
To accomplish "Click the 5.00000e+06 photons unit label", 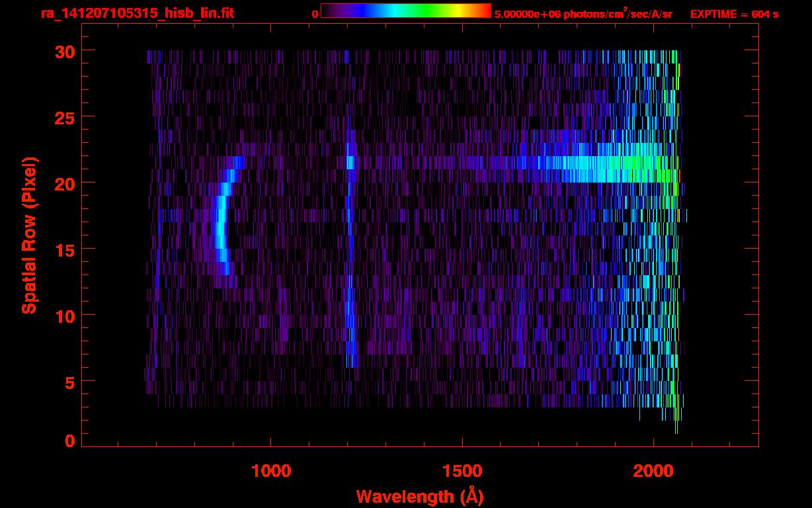I will 583,13.
